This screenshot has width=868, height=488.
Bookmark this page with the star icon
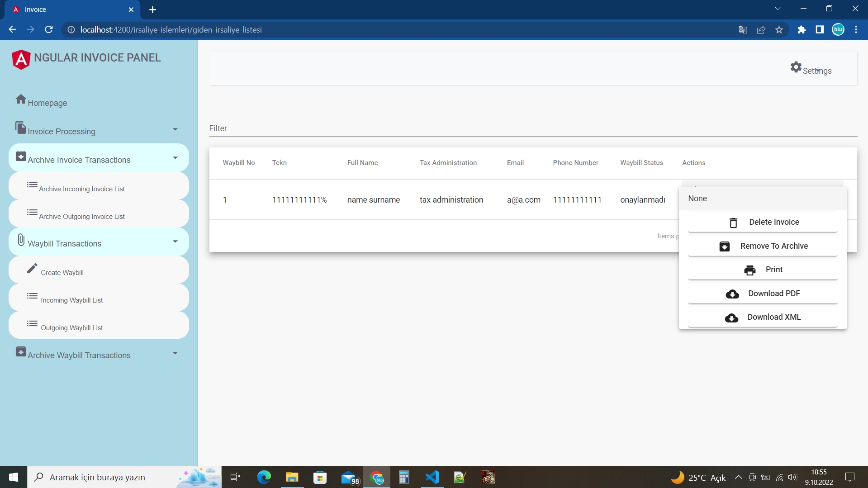pyautogui.click(x=779, y=30)
